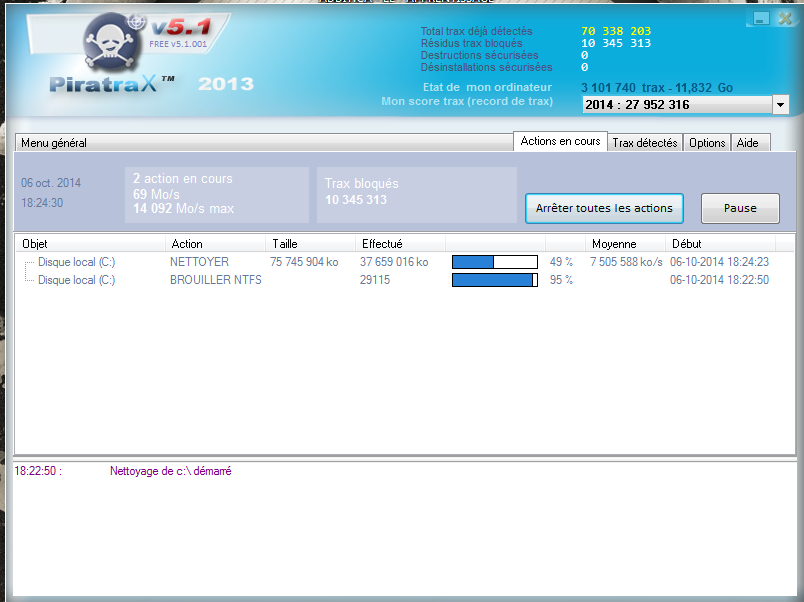Go to Menu général tab
This screenshot has height=602, width=804.
(264, 143)
